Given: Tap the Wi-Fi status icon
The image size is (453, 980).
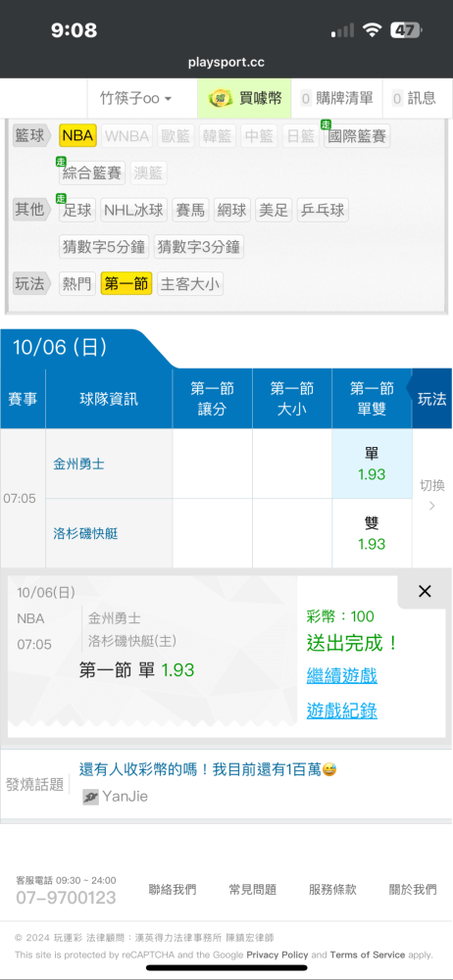Looking at the screenshot, I should [x=374, y=30].
